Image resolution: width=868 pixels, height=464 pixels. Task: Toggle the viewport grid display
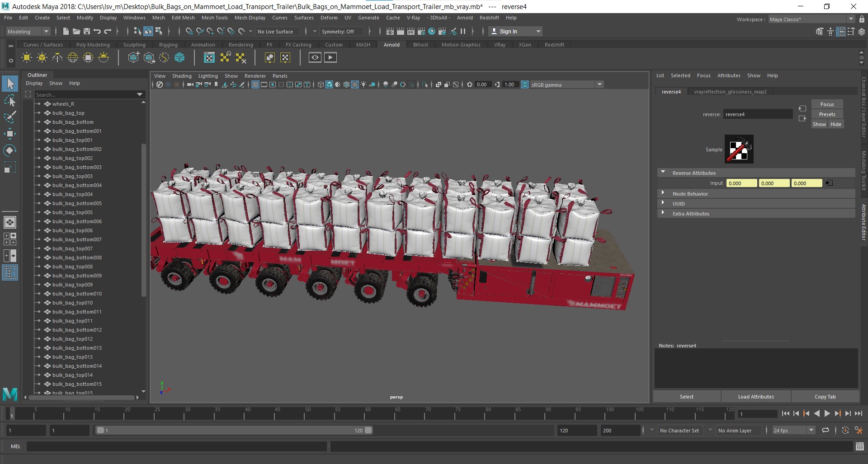pyautogui.click(x=255, y=84)
